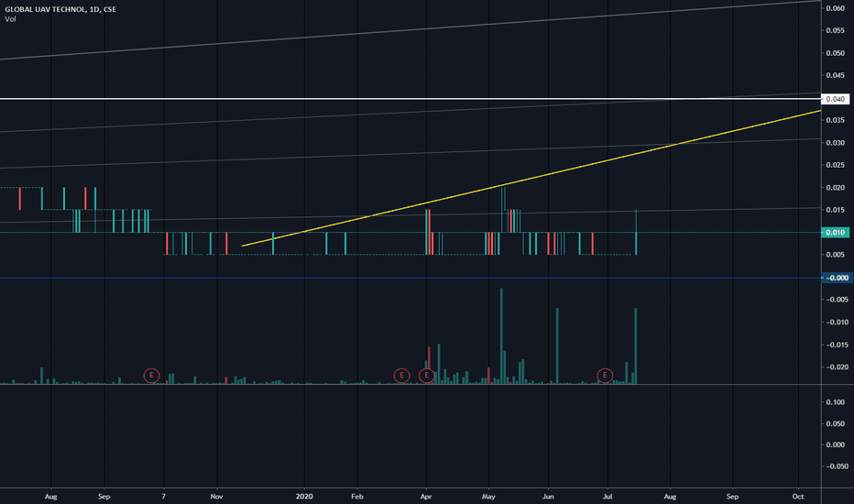
Task: Select the blue horizontal line at -0.000
Action: (x=411, y=278)
